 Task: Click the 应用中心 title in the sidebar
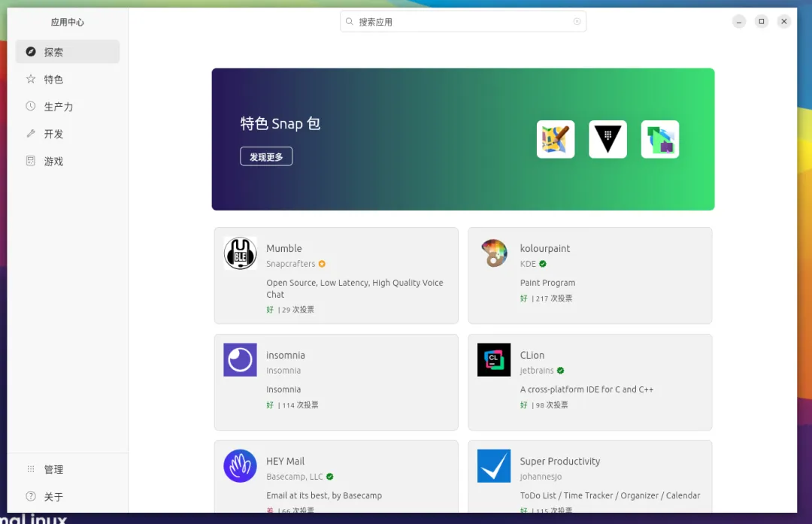[68, 22]
